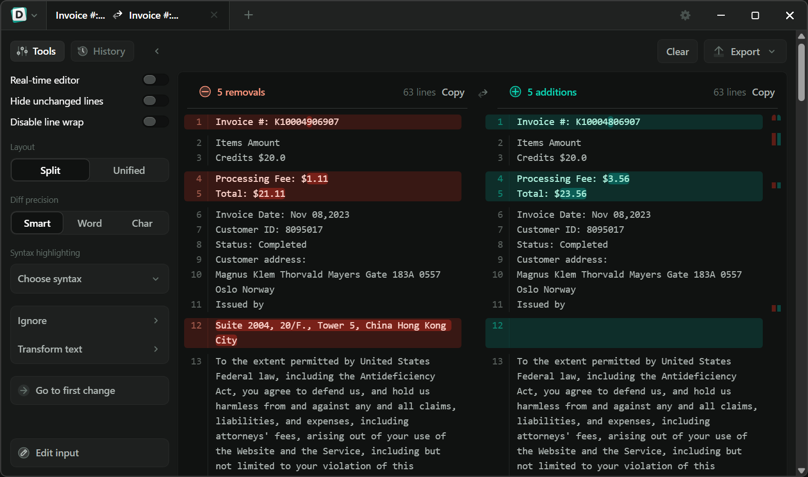This screenshot has height=477, width=808.
Task: Open the Diffchecker app logo menu
Action: [x=19, y=15]
